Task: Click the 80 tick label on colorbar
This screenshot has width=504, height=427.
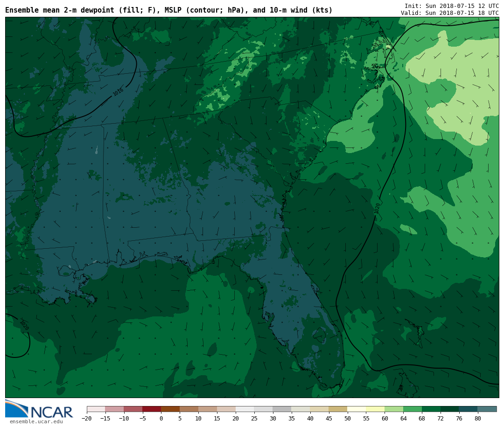Action: [477, 419]
